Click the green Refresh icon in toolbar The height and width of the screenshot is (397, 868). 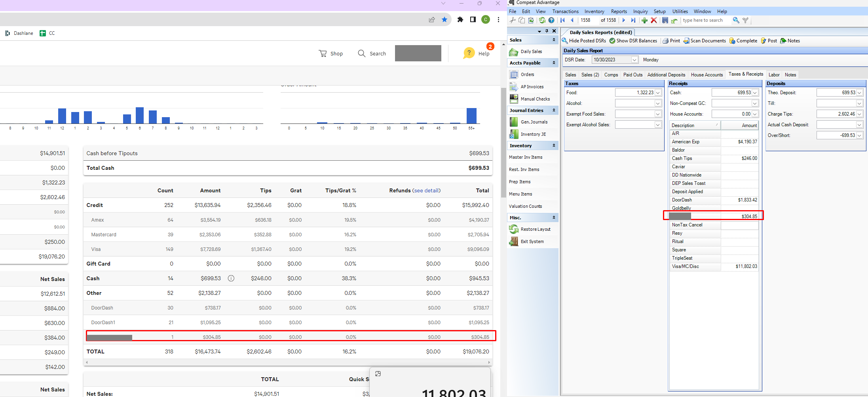pyautogui.click(x=542, y=20)
